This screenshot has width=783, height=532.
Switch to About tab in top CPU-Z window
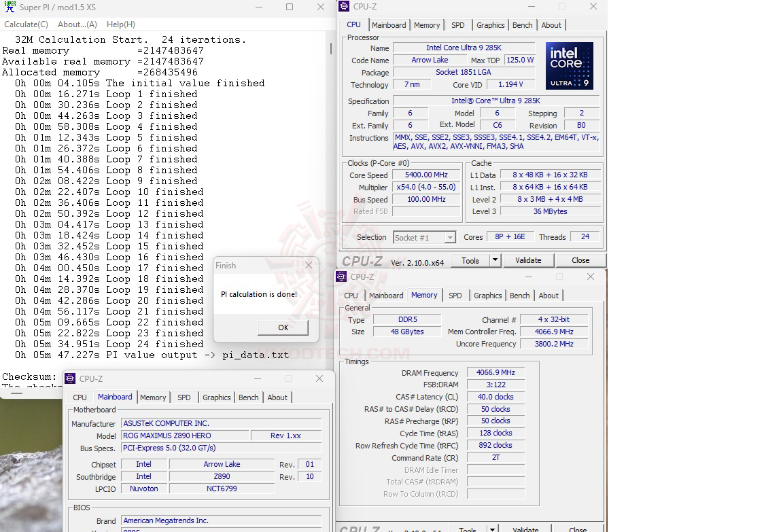(x=551, y=25)
